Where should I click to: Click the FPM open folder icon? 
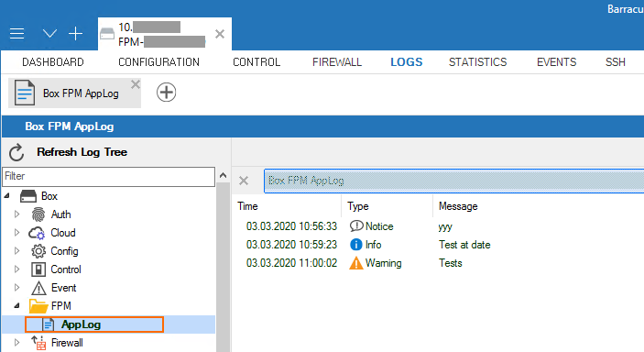pyautogui.click(x=38, y=306)
